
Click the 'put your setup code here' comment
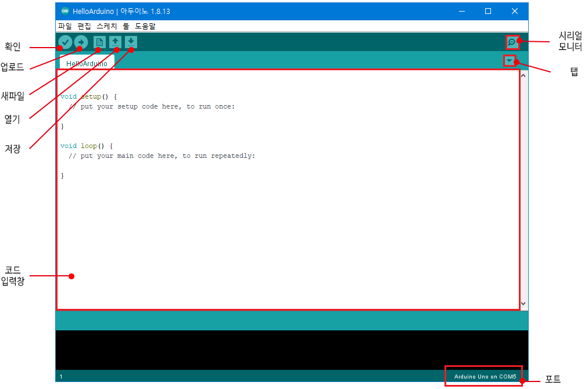(x=152, y=107)
